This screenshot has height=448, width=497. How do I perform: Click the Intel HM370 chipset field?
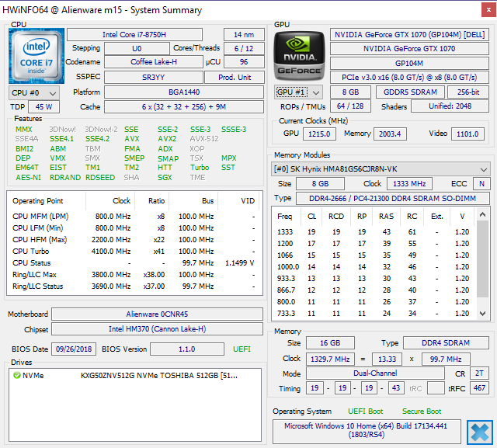(x=157, y=329)
